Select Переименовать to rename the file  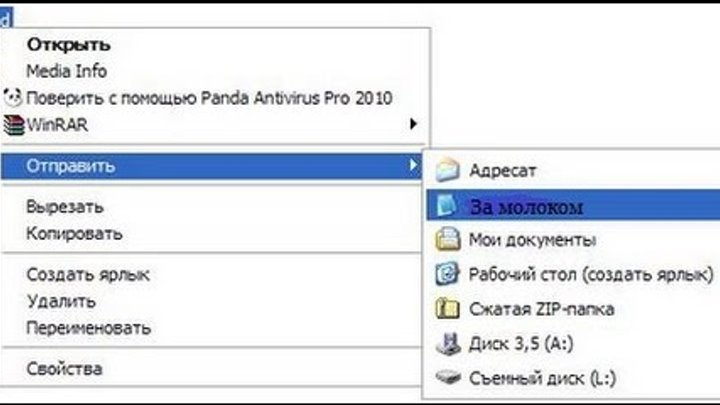pyautogui.click(x=89, y=327)
